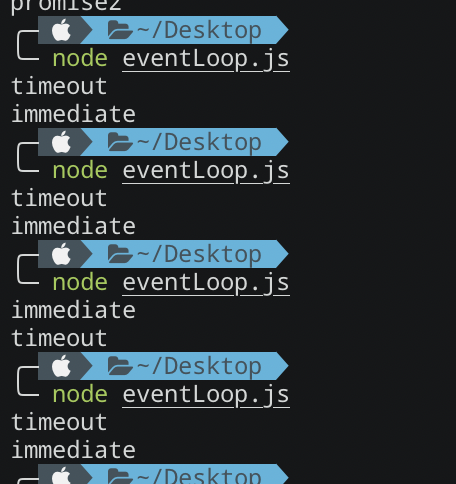Click the folder icon in the topmost prompt
This screenshot has height=484, width=456.
(120, 30)
